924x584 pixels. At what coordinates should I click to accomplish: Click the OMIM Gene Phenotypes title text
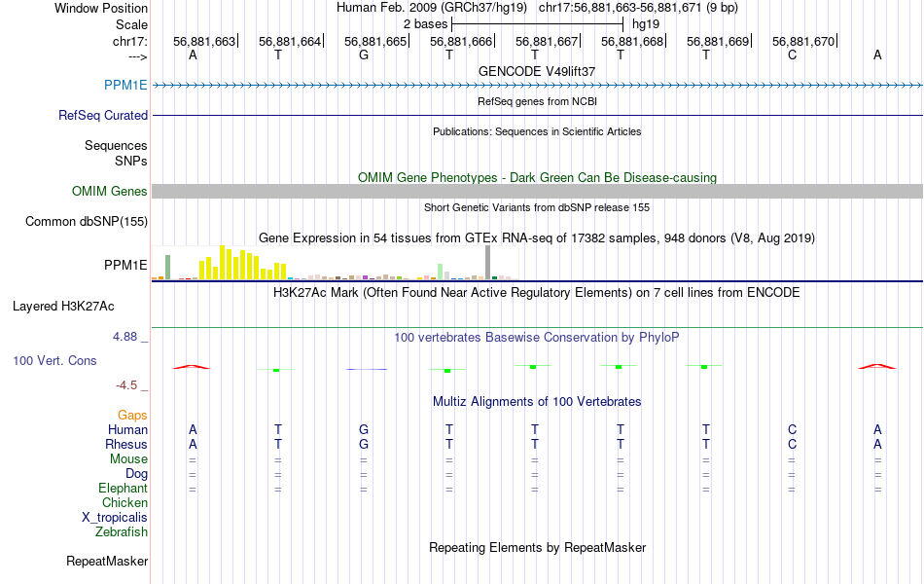point(538,177)
